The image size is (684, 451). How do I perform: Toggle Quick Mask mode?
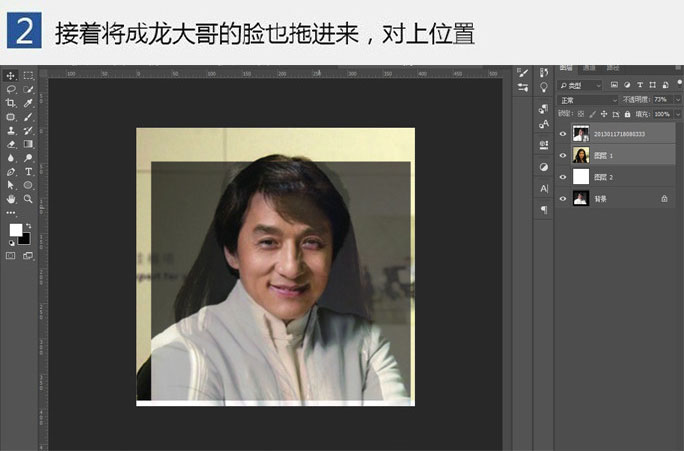tap(11, 256)
